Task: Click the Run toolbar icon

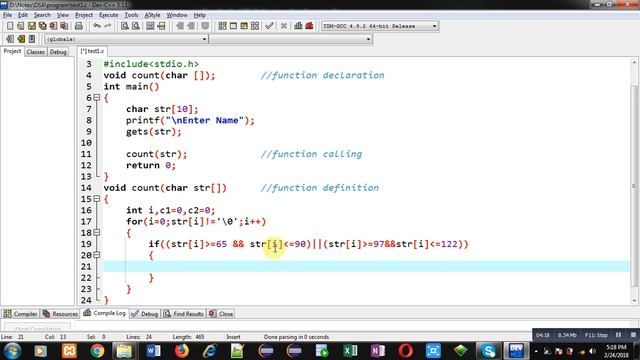Action: click(233, 26)
